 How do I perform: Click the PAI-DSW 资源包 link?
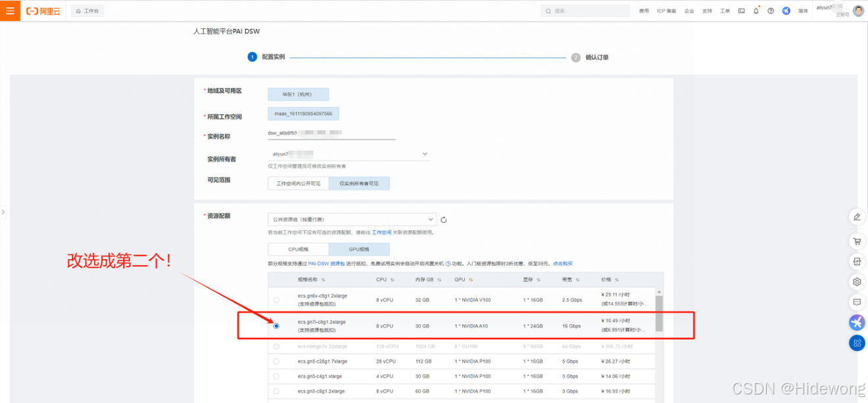point(325,264)
